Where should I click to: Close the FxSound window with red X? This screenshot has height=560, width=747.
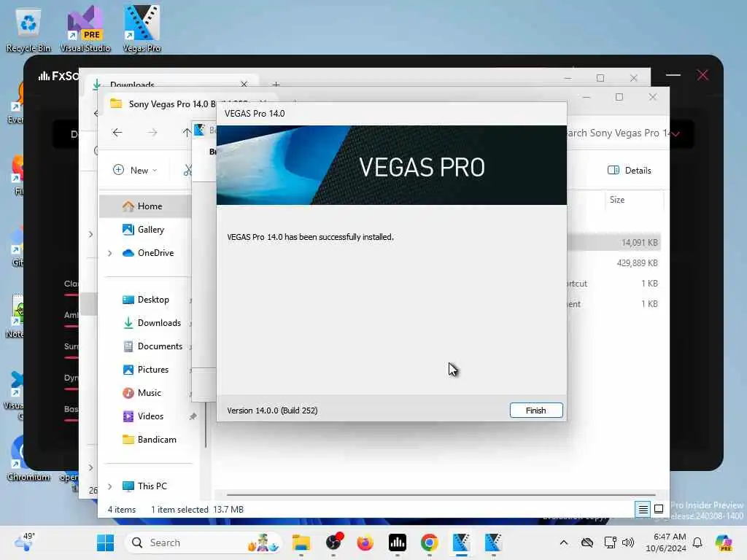703,75
